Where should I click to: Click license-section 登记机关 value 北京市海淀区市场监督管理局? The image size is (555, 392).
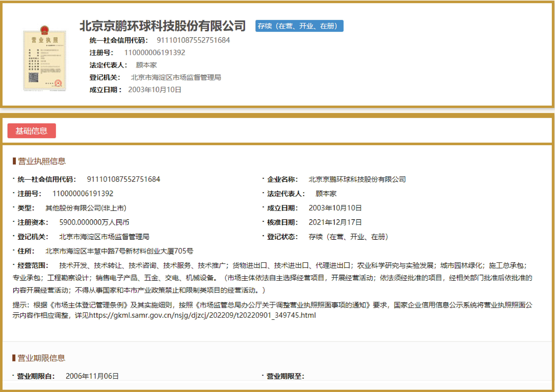pos(104,237)
